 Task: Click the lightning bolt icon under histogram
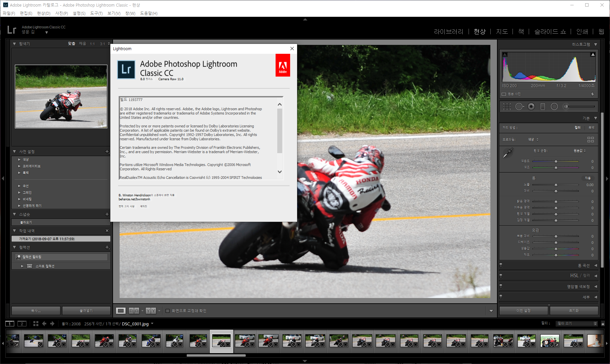coord(592,94)
